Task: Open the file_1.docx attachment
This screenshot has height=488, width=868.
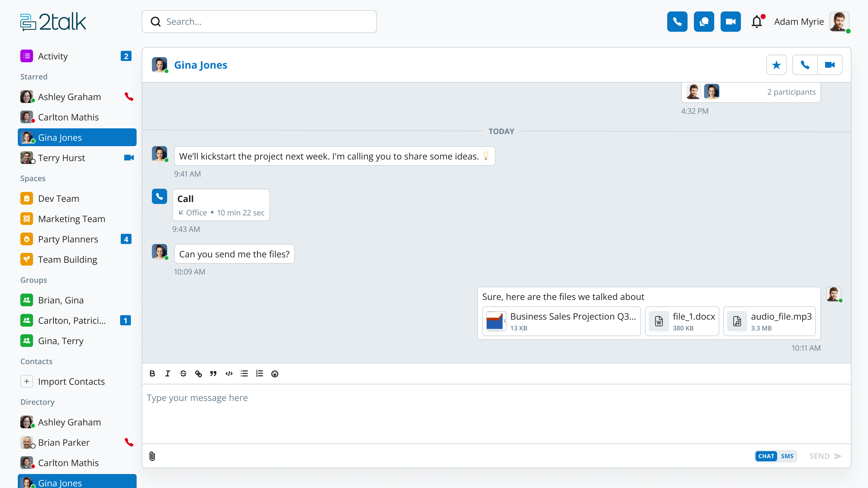Action: [x=682, y=321]
